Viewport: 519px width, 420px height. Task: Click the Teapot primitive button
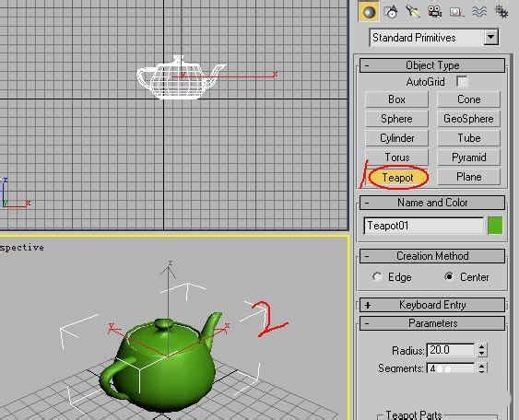(x=398, y=178)
